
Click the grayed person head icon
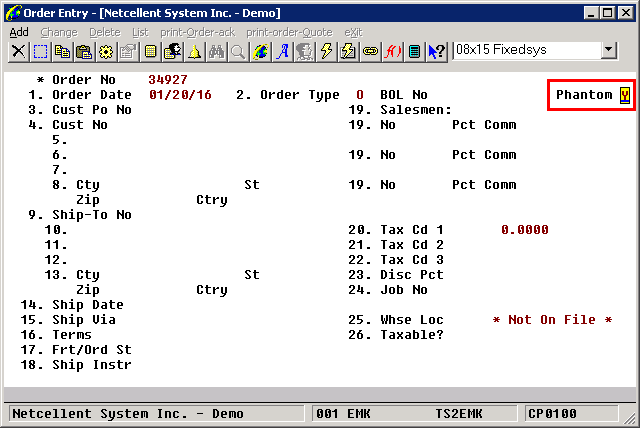pos(304,52)
